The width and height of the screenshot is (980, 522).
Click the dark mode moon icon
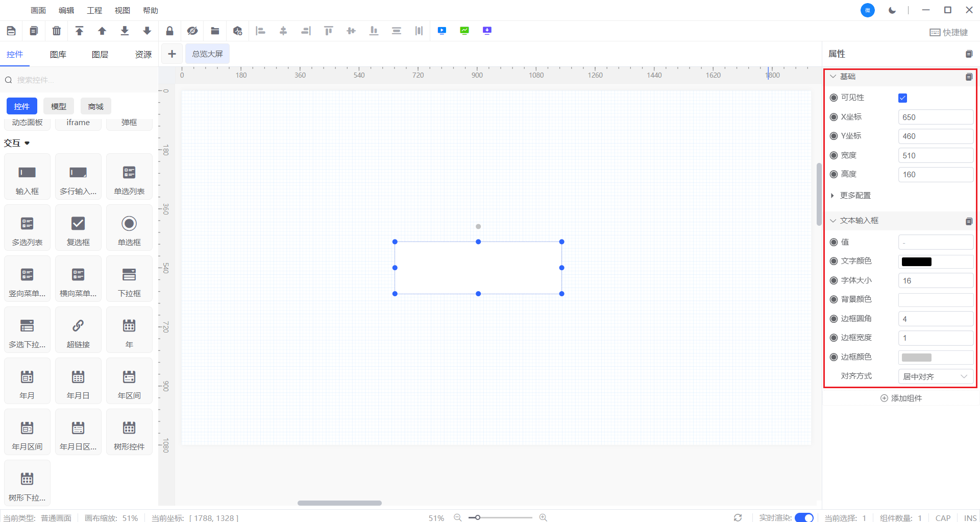[x=892, y=10]
